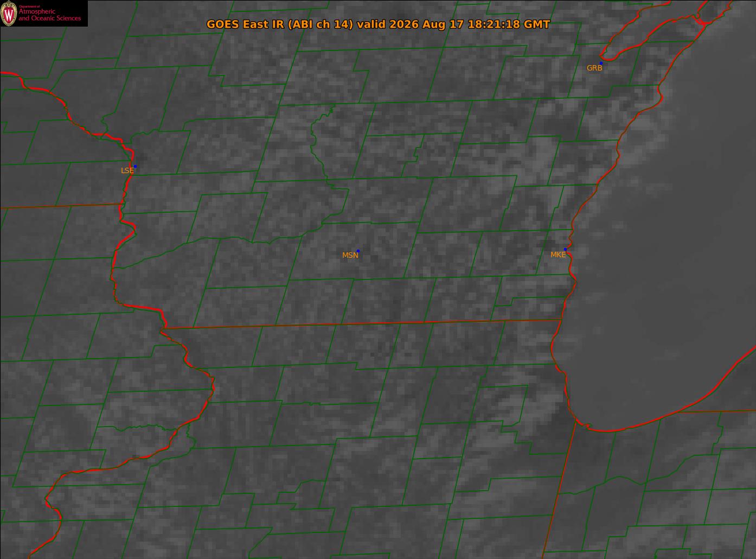Select the GRB station blue dot
Viewport: 756px width, 559px height.
click(x=601, y=63)
